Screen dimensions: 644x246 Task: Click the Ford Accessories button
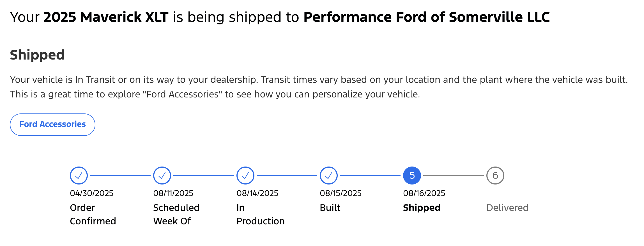click(x=52, y=124)
